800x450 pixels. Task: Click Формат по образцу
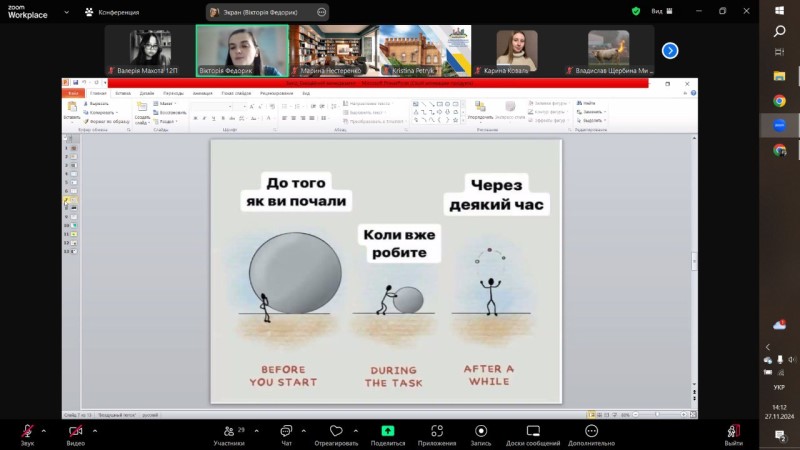click(x=106, y=121)
